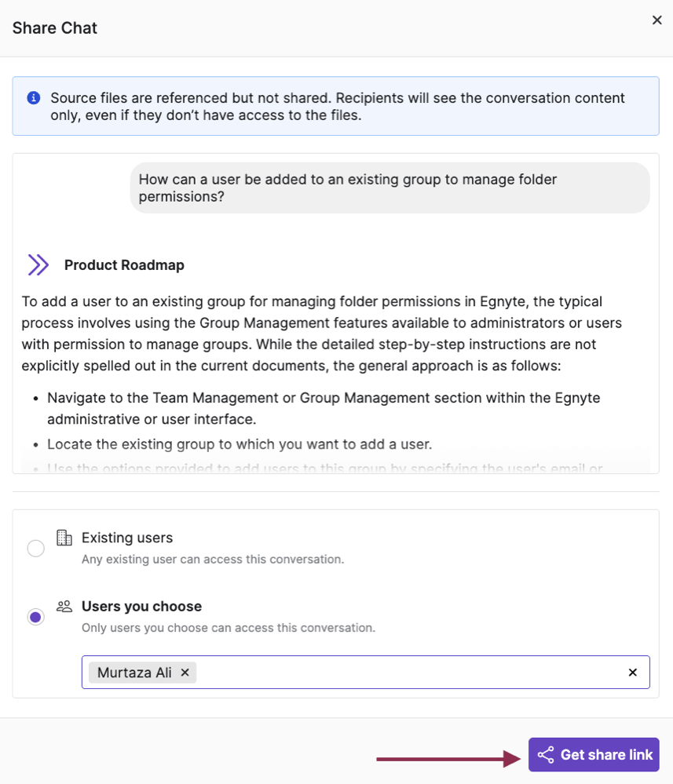Image resolution: width=673 pixels, height=784 pixels.
Task: Click the "Get share link" button
Action: 594,755
